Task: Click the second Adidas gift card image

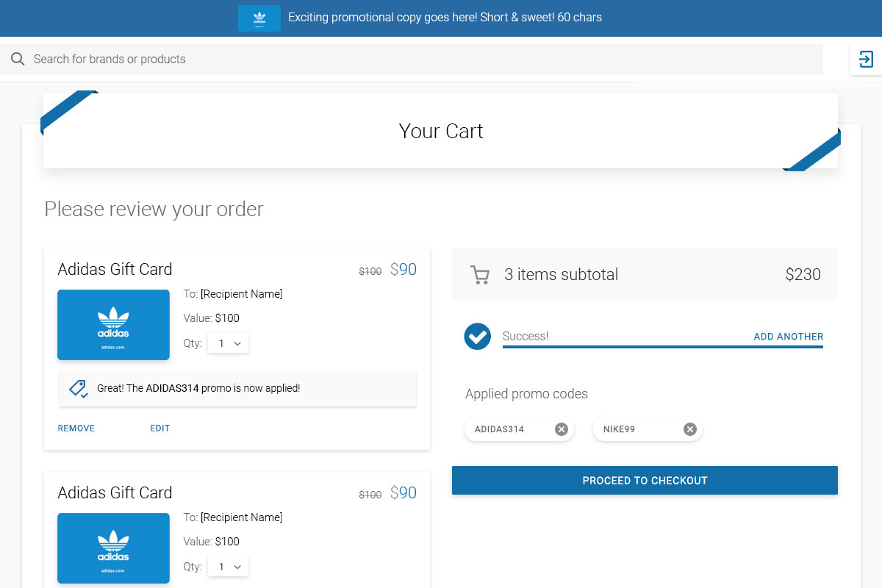Action: (113, 548)
